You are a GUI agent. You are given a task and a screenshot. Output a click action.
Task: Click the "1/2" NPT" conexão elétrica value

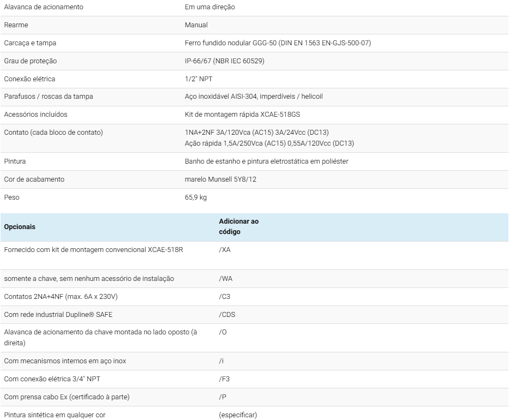[199, 79]
